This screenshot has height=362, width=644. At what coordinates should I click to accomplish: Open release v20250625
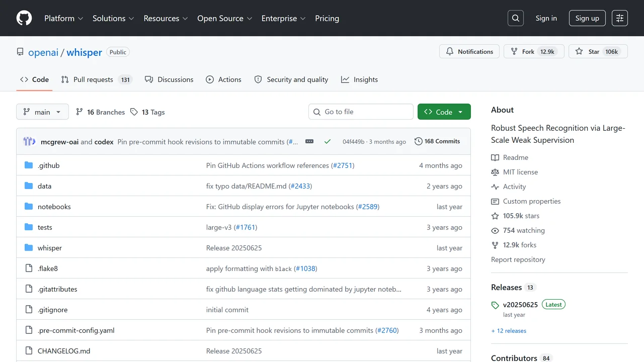click(520, 305)
